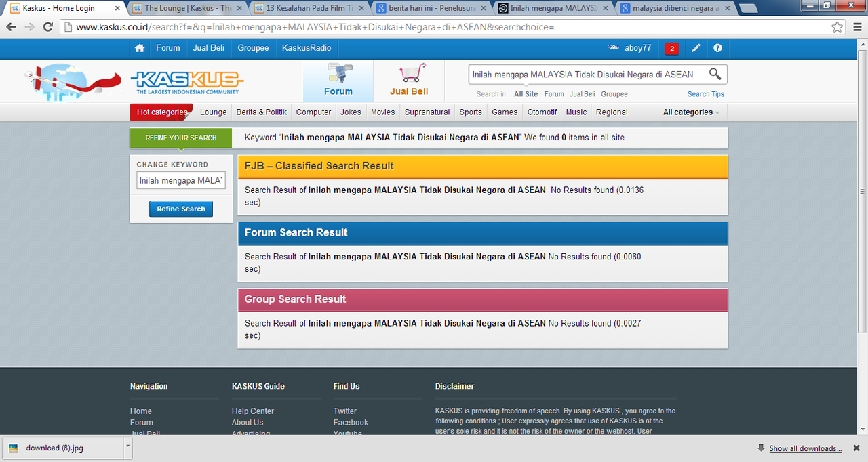Click the Search Tips link

click(x=706, y=94)
